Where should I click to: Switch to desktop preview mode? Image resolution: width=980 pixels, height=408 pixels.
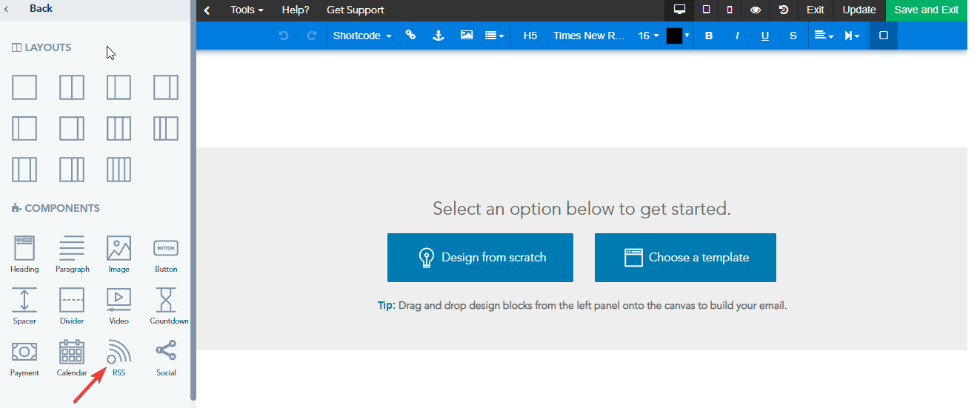tap(679, 10)
